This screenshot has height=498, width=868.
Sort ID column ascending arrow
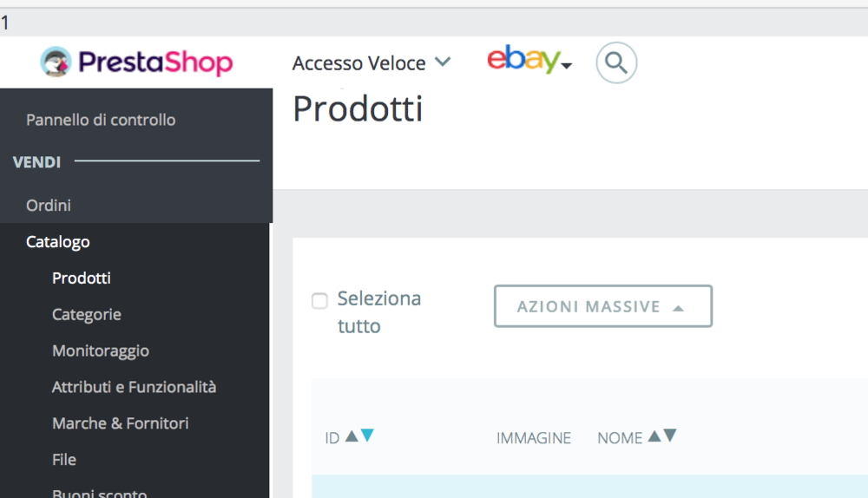click(352, 436)
